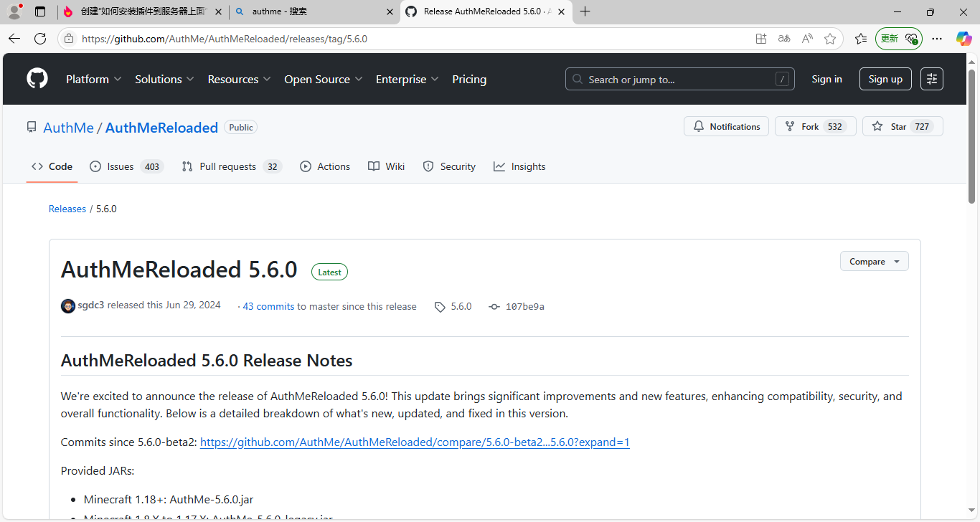Expand the Resources dropdown
Viewport: 980px width, 522px height.
[240, 79]
